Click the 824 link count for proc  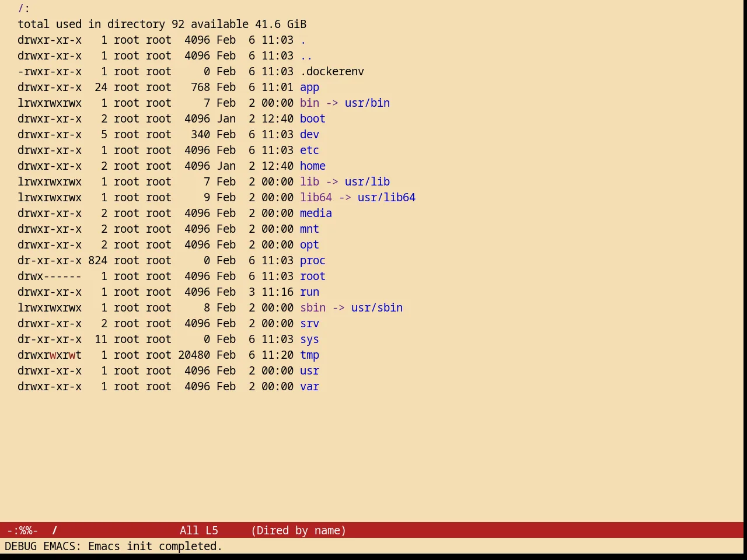click(x=97, y=261)
